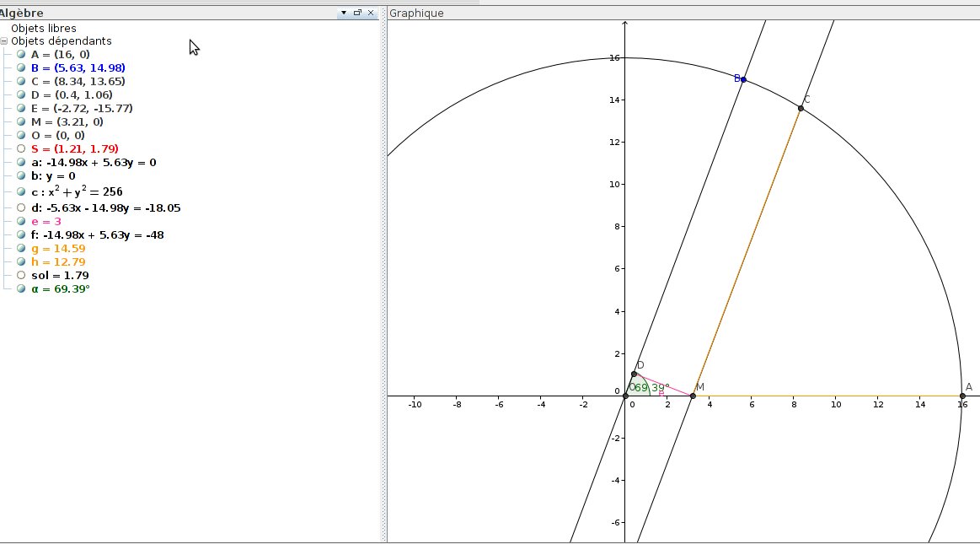Screen dimensions: 980x544
Task: Toggle visibility of segment h
Action: (x=21, y=262)
